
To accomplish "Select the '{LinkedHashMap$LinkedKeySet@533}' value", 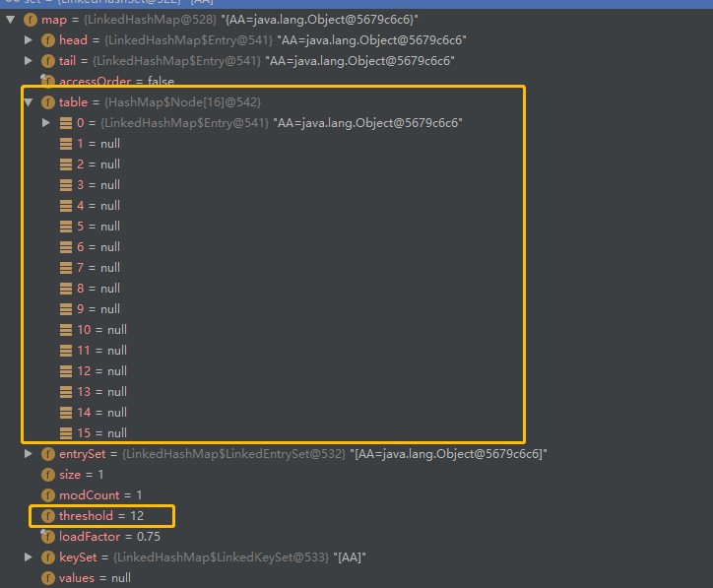I will [x=221, y=557].
